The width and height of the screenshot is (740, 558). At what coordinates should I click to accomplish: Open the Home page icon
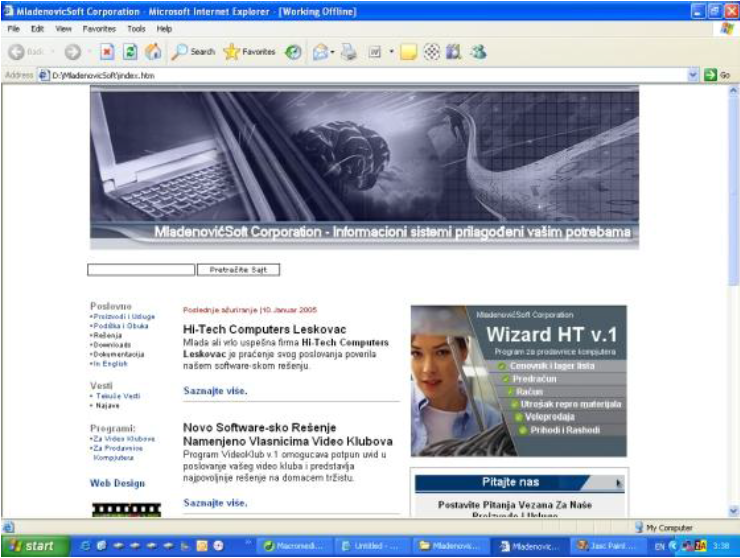[153, 52]
